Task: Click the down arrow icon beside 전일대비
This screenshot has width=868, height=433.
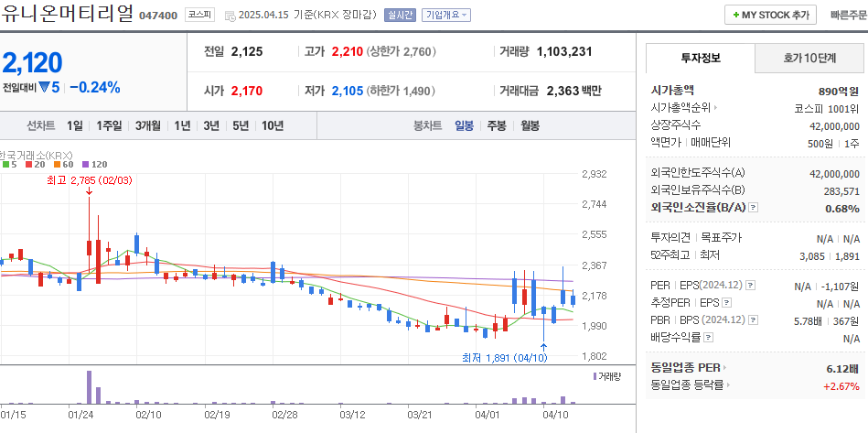Action: coord(44,88)
